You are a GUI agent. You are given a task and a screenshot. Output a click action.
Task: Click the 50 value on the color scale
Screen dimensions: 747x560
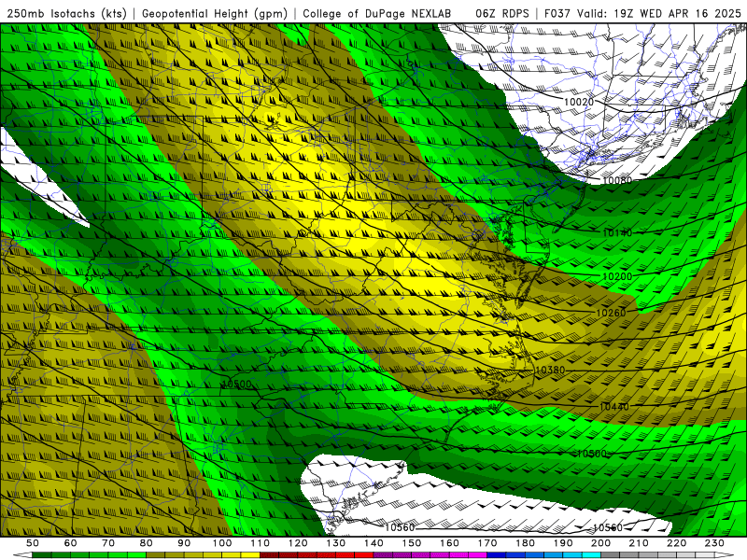coord(33,543)
